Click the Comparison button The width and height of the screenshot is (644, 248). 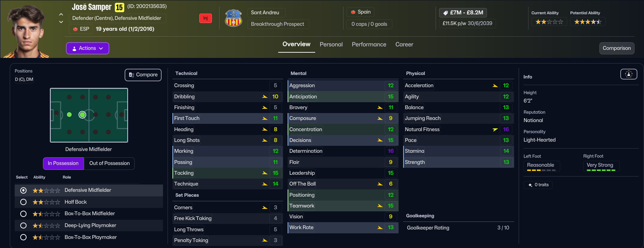616,48
